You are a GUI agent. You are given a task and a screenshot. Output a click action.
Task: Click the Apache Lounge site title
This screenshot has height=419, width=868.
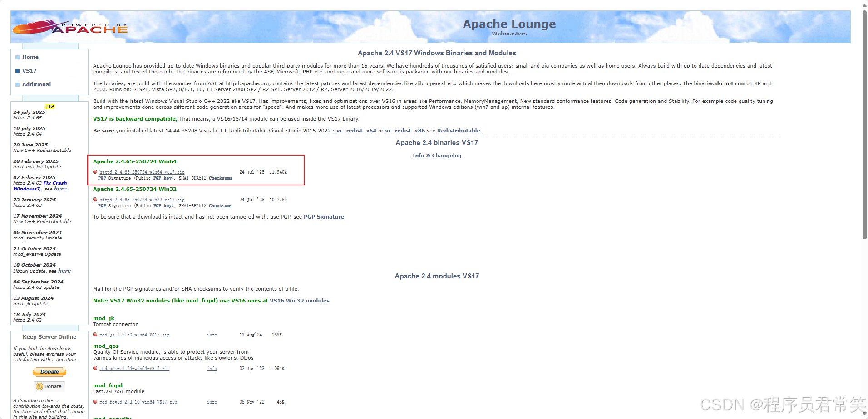[x=509, y=24]
